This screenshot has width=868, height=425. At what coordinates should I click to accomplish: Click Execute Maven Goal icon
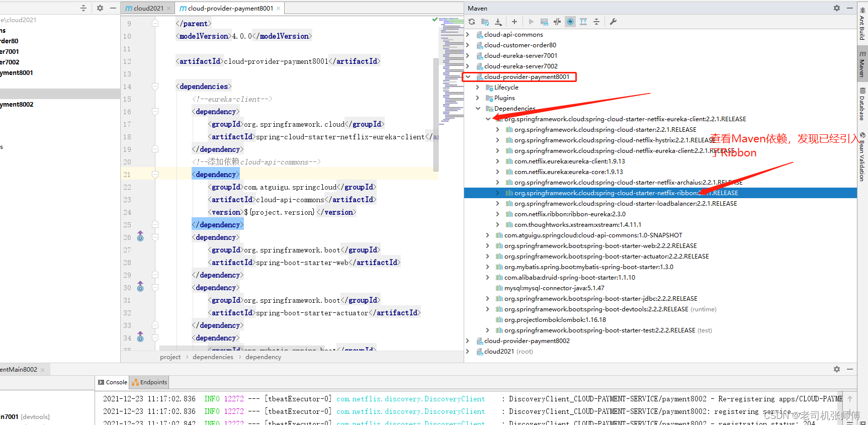pos(544,22)
